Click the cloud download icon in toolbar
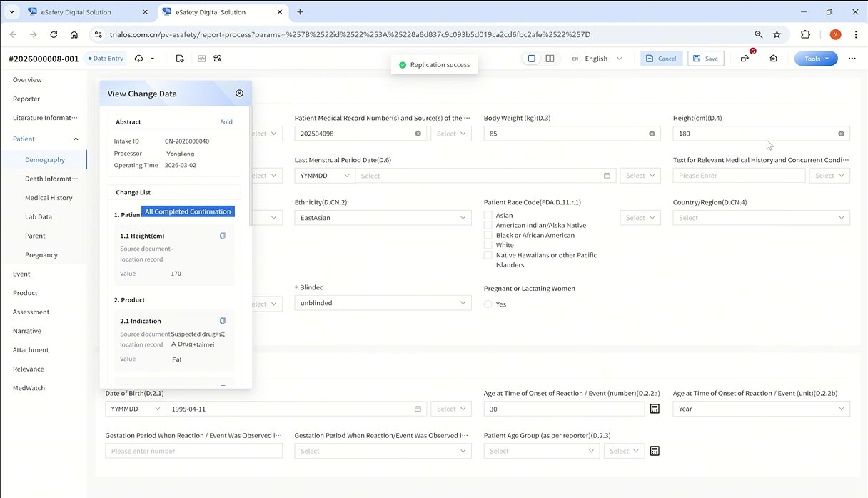This screenshot has height=498, width=868. 138,59
